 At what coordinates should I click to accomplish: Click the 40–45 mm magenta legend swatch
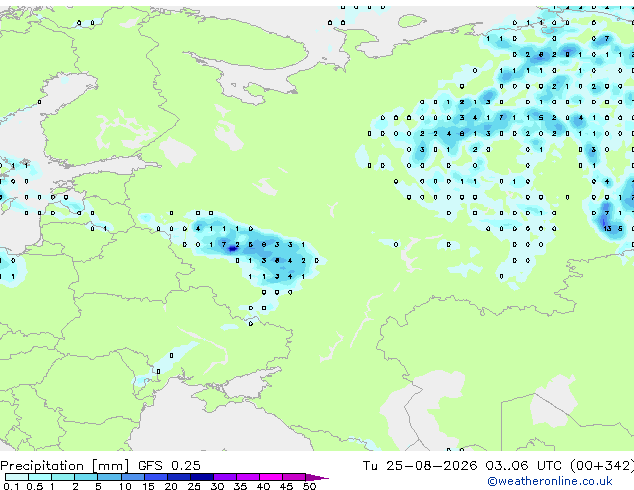[x=271, y=477]
